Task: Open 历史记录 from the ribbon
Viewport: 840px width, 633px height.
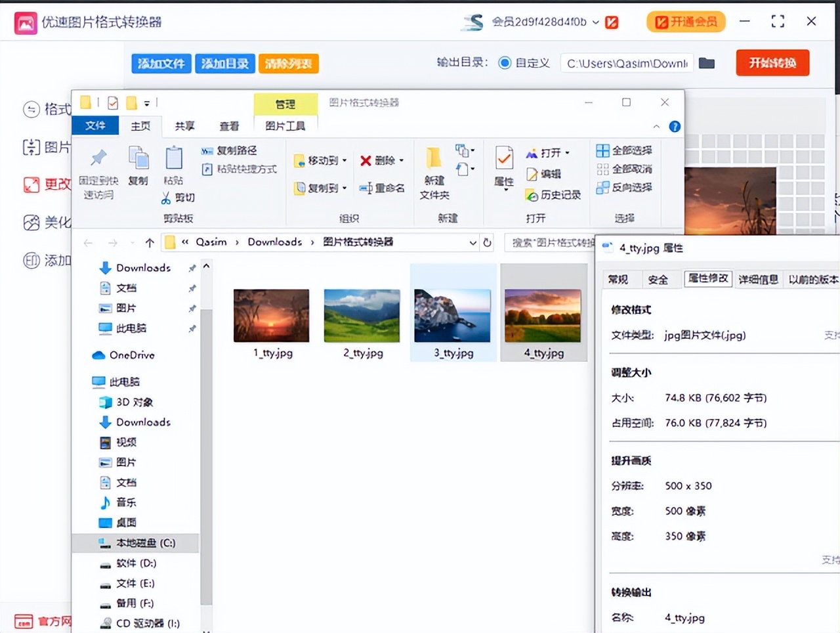Action: tap(553, 195)
